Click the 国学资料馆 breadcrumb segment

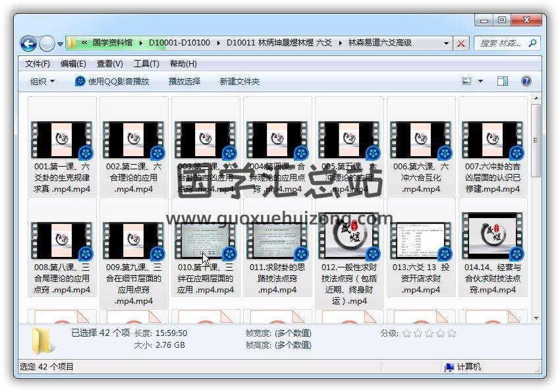click(x=115, y=43)
